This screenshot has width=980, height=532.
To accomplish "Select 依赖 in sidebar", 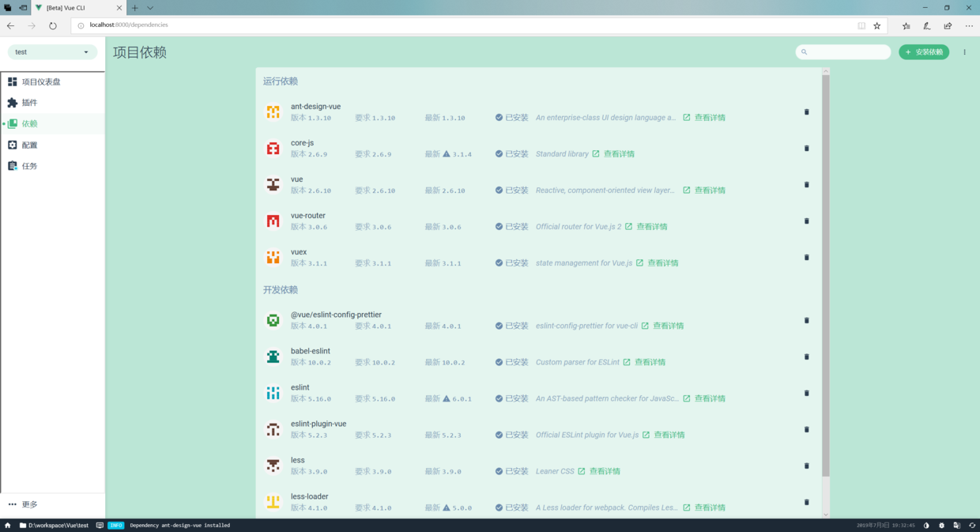I will click(53, 123).
